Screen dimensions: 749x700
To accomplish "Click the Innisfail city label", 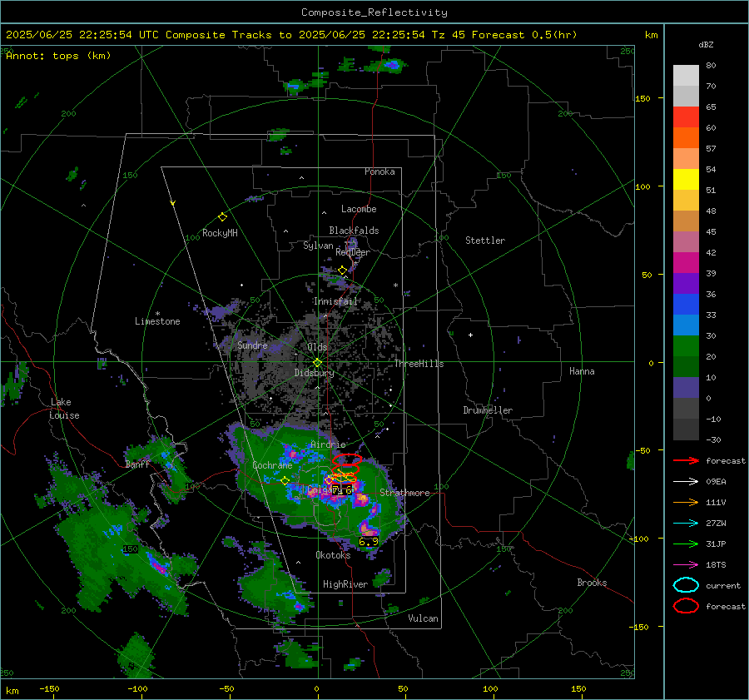I will tap(335, 301).
